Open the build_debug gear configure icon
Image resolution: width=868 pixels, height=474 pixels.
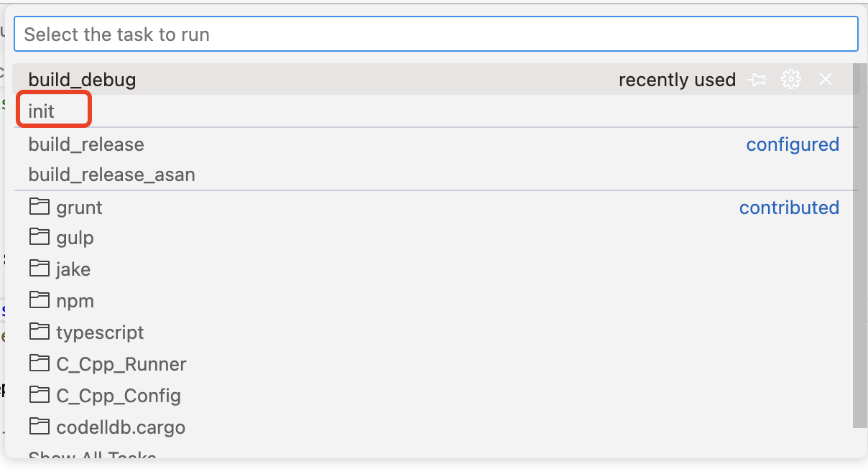pos(791,80)
